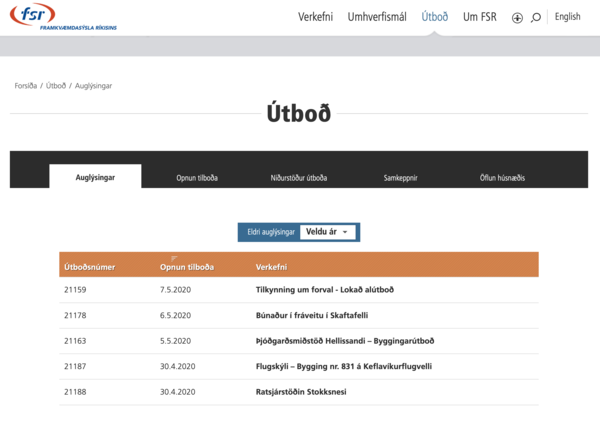This screenshot has height=427, width=600.
Task: Click the Útboð breadcrumb link
Action: [x=56, y=86]
